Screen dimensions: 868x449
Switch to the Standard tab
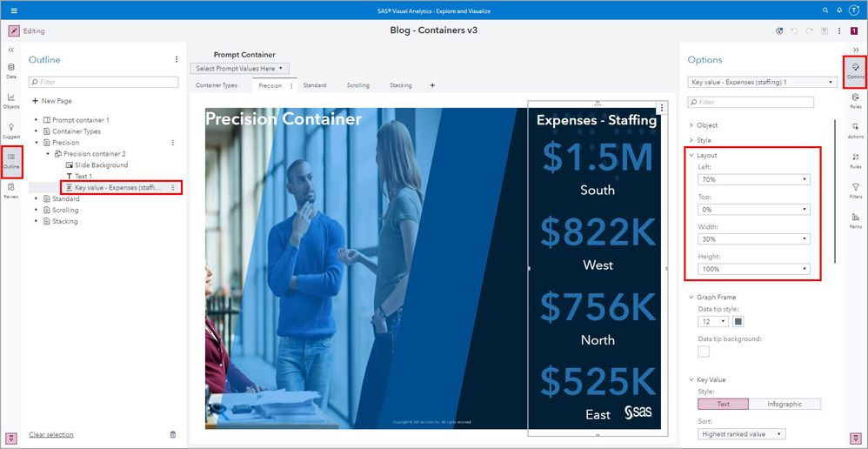pyautogui.click(x=315, y=85)
